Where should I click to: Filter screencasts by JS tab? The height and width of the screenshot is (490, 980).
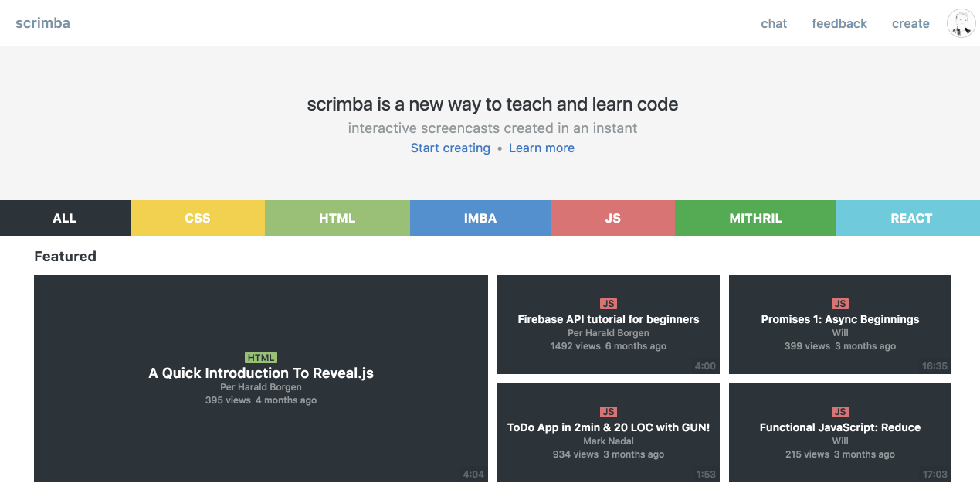613,218
